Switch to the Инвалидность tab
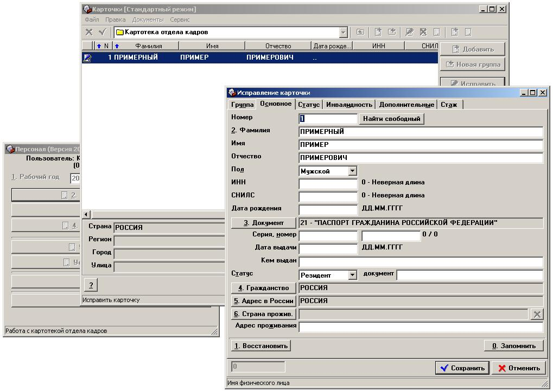553x392 pixels. click(x=349, y=105)
